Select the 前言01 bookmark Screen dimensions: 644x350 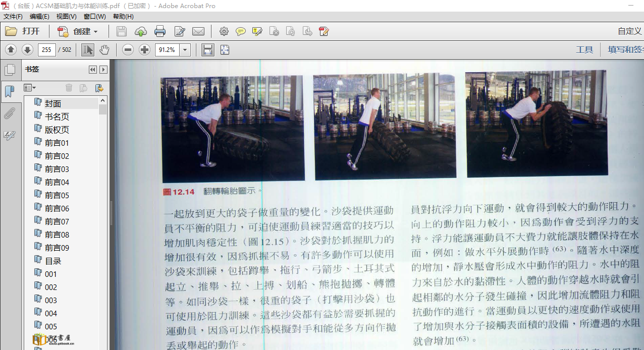click(x=57, y=143)
